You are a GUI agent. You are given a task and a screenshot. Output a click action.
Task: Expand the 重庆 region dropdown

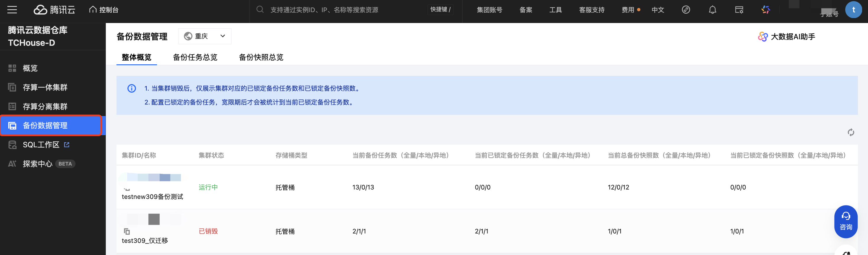point(205,36)
